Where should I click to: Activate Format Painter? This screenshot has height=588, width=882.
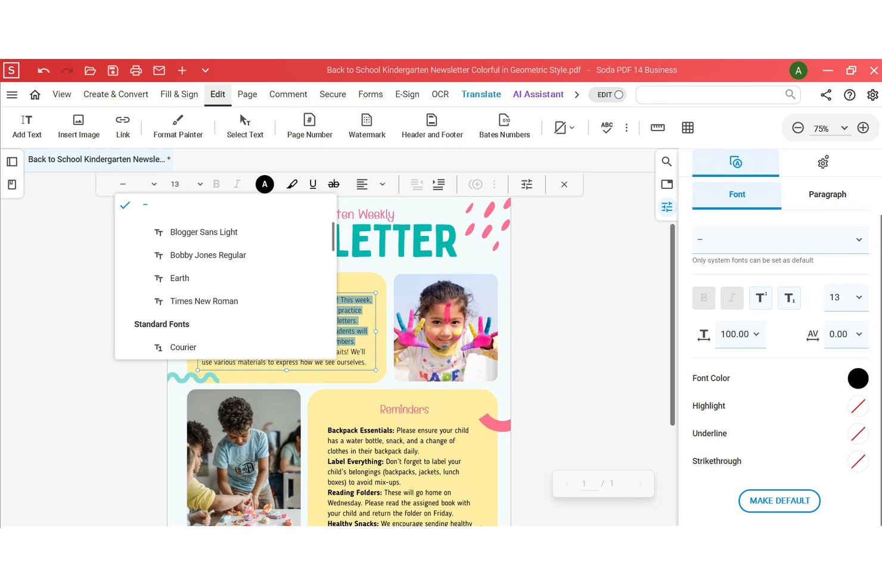click(x=178, y=126)
